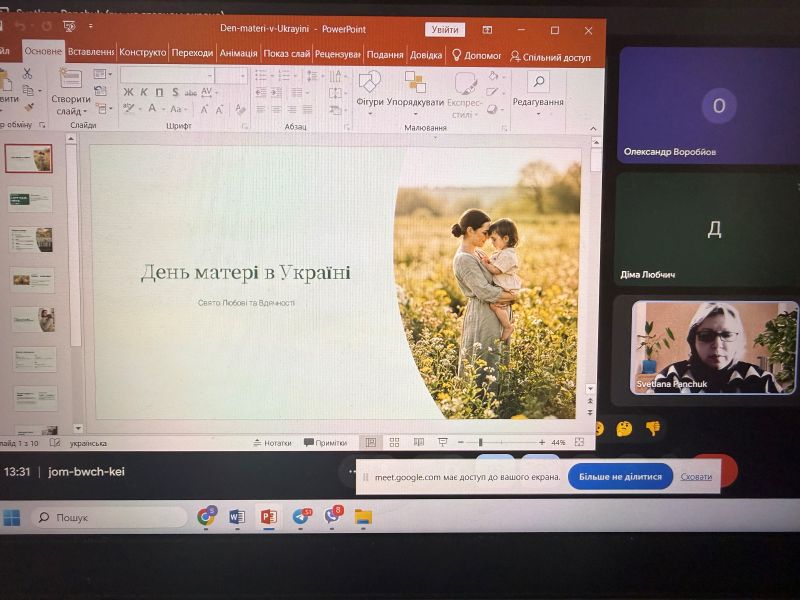Collapse the ribbon with the chevron

[x=593, y=129]
